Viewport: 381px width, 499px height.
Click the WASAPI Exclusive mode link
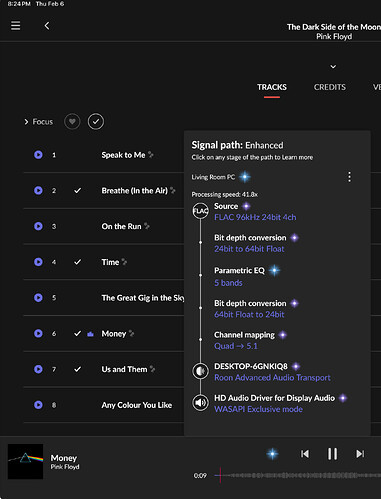[258, 409]
